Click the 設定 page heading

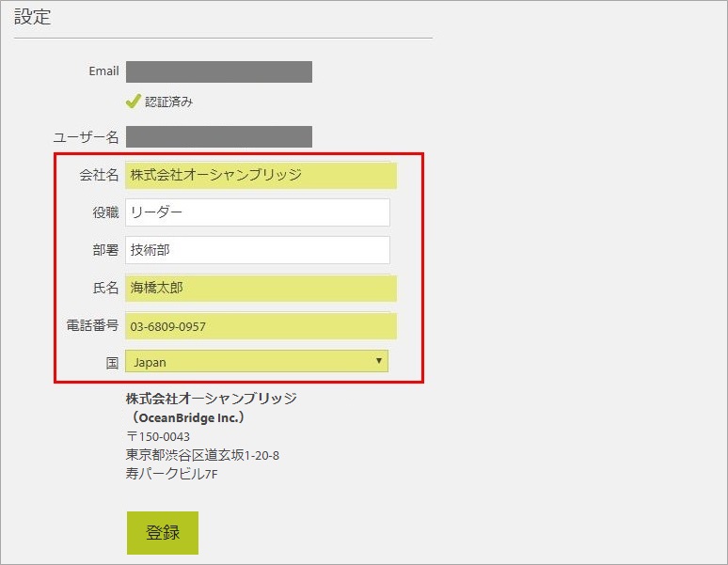click(32, 17)
